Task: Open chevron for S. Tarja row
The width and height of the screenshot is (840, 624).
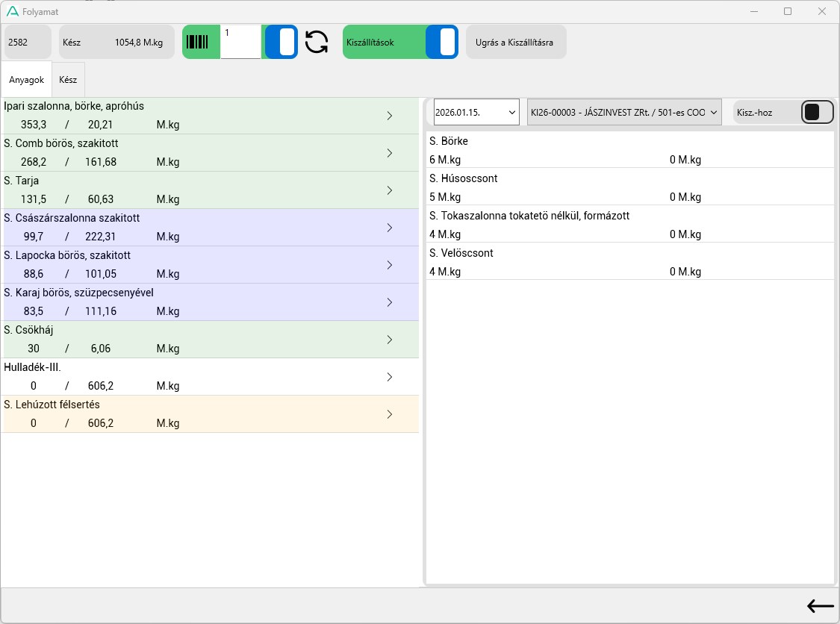Action: 389,190
